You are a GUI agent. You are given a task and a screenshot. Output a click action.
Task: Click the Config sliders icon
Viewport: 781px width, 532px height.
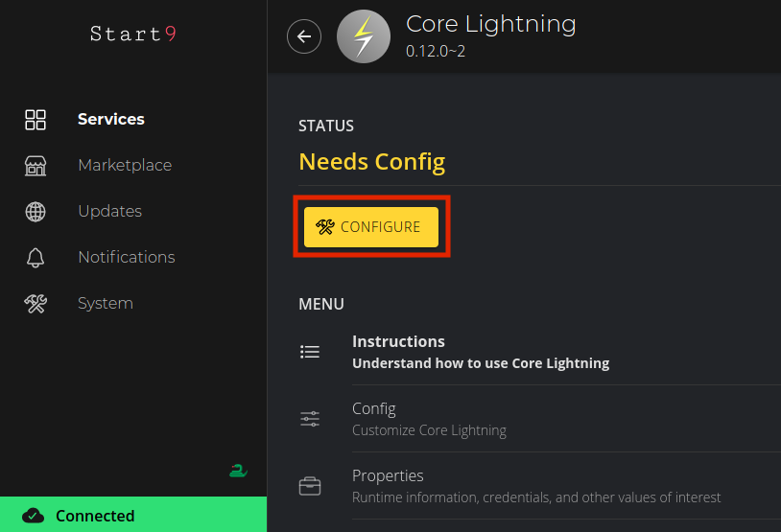point(310,419)
